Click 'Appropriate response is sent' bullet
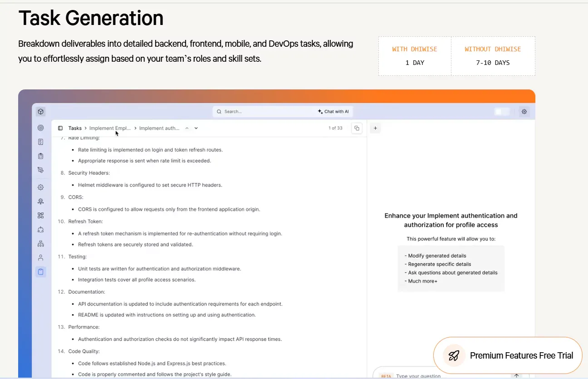Viewport: 588px width, 379px height. coord(144,161)
